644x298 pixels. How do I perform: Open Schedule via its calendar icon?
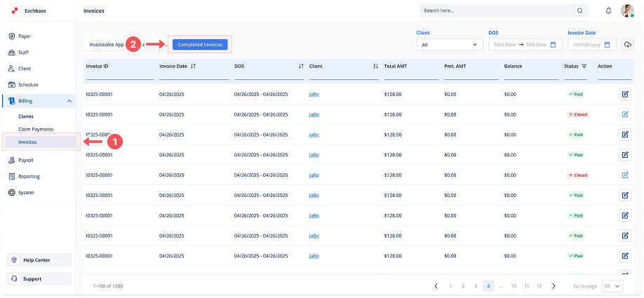click(x=12, y=85)
